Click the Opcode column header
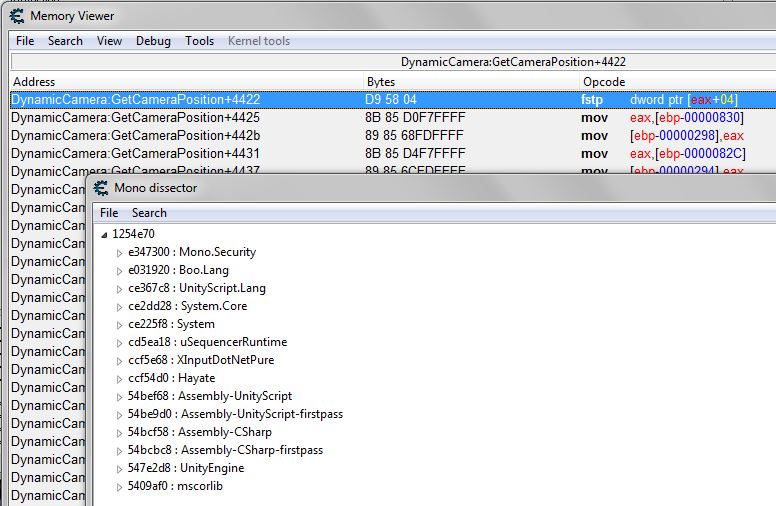 click(x=604, y=81)
